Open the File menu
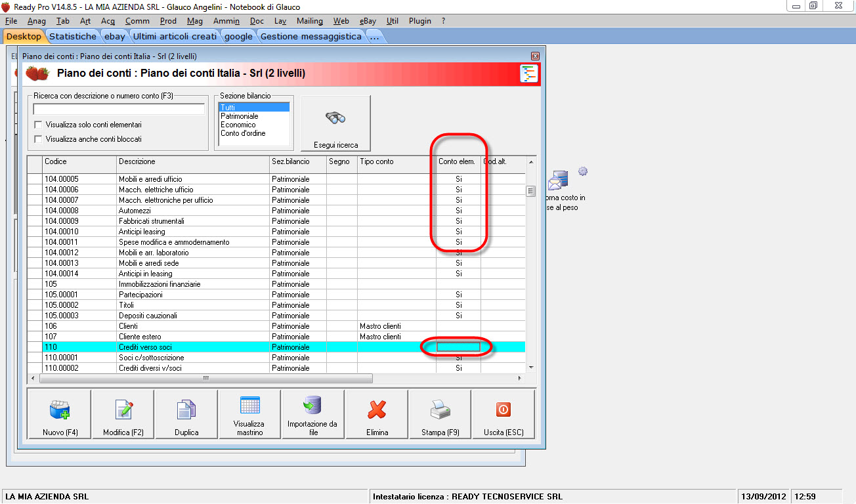This screenshot has height=504, width=856. [11, 21]
